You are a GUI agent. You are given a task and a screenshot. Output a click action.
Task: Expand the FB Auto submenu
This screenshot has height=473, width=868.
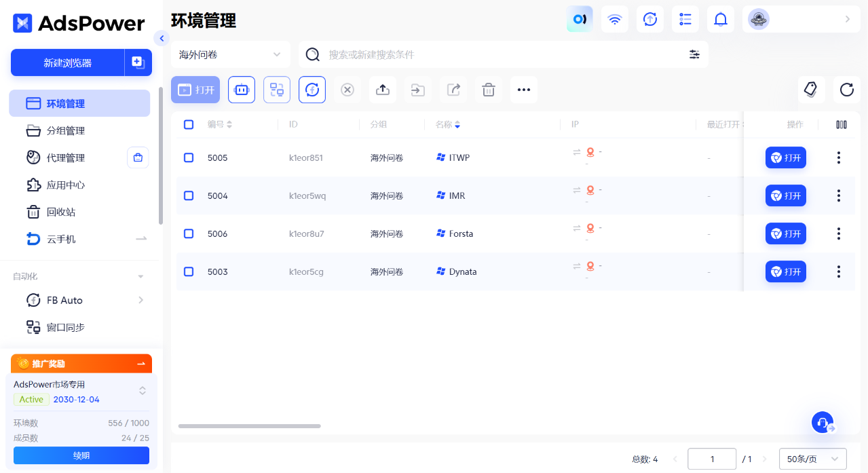[141, 300]
